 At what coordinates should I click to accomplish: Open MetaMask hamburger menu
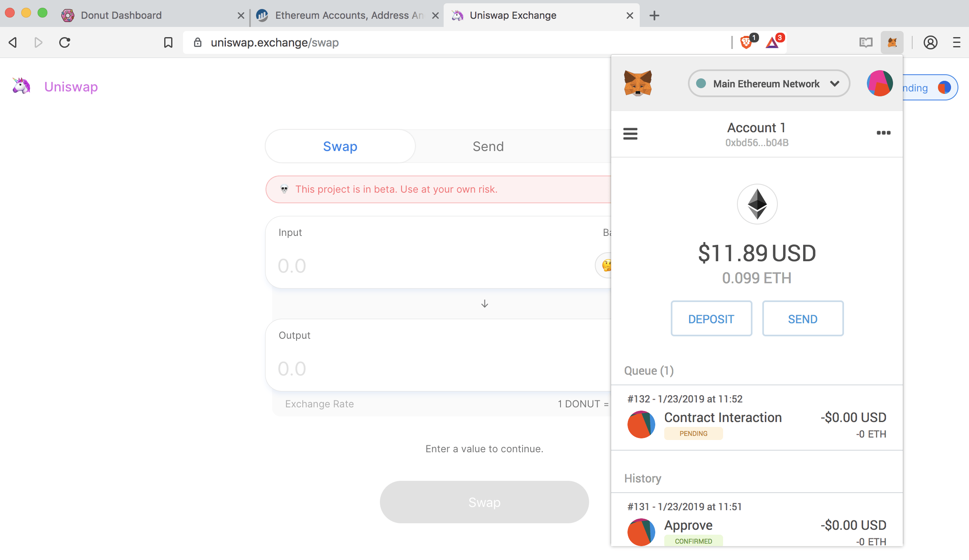point(630,133)
